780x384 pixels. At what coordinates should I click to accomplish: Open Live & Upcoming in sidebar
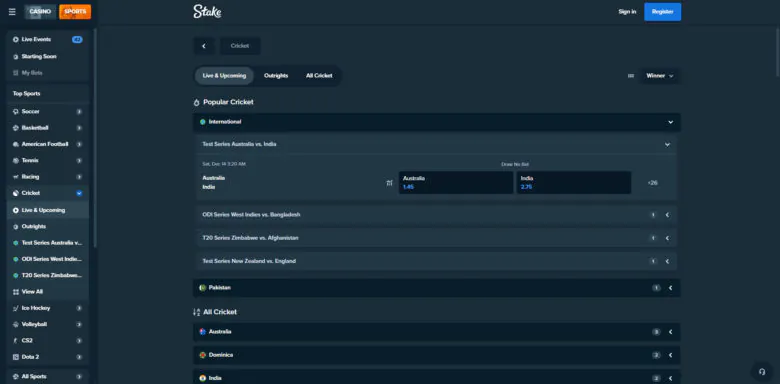point(48,210)
